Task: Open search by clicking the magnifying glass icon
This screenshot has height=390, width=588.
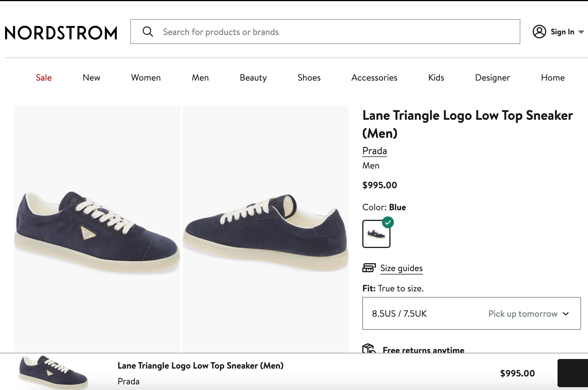Action: coord(148,32)
